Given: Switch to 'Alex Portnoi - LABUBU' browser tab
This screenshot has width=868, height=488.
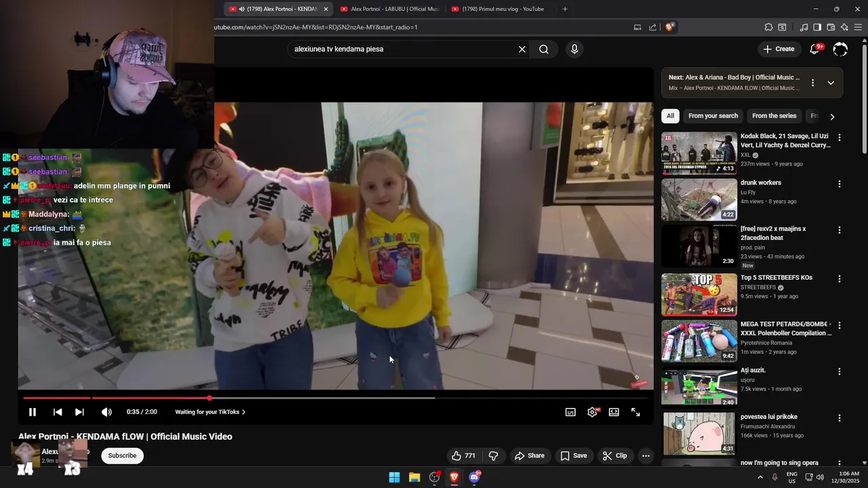Looking at the screenshot, I should [389, 9].
